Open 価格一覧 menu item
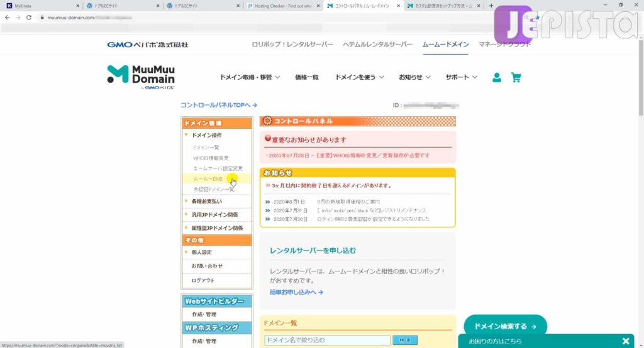Image resolution: width=644 pixels, height=348 pixels. tap(306, 77)
